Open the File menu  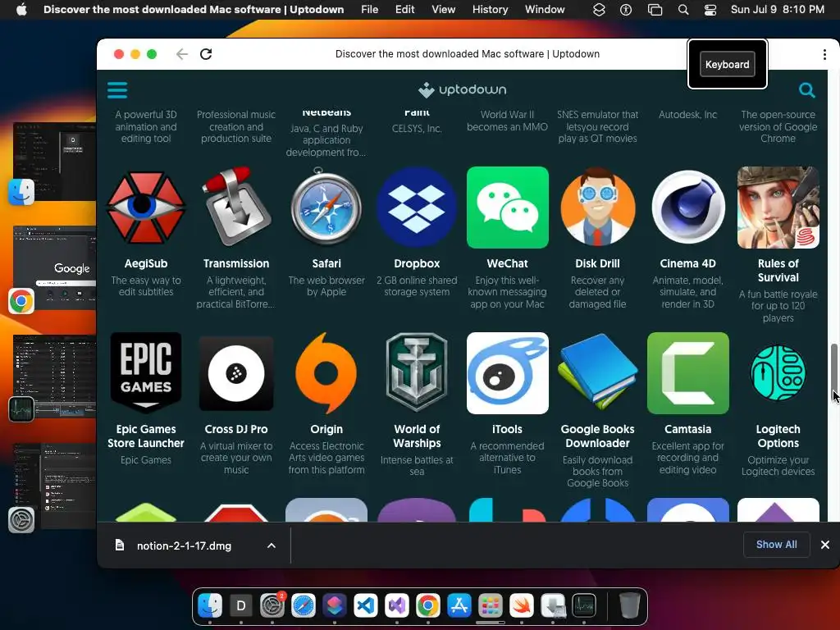pyautogui.click(x=370, y=10)
